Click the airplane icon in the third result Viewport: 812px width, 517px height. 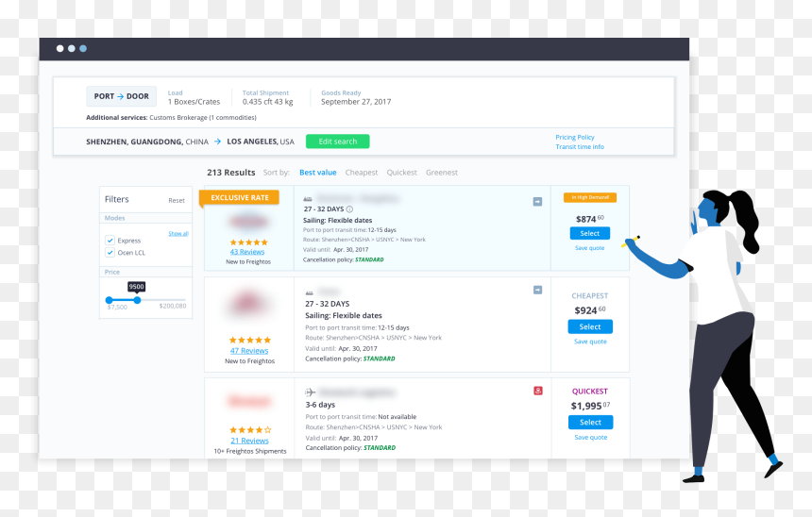pyautogui.click(x=311, y=392)
